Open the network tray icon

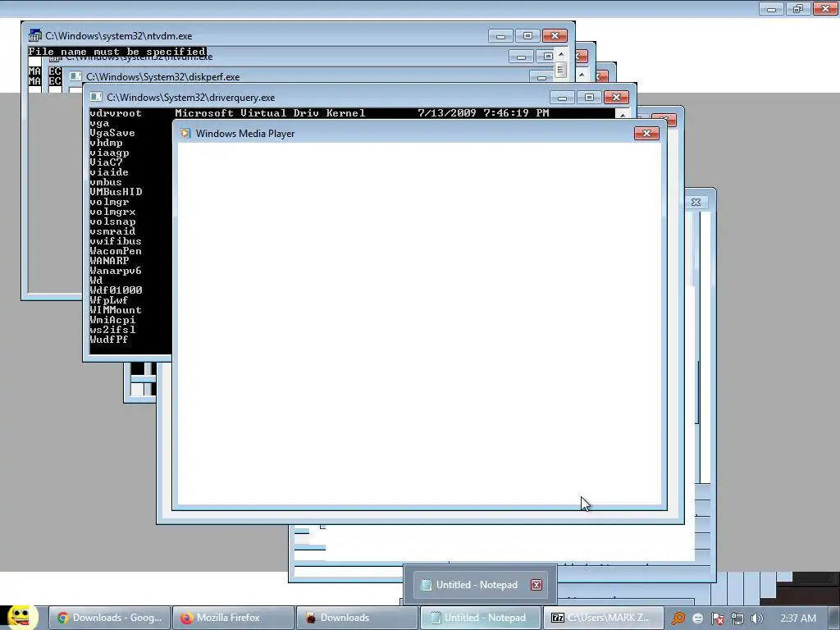pyautogui.click(x=737, y=619)
